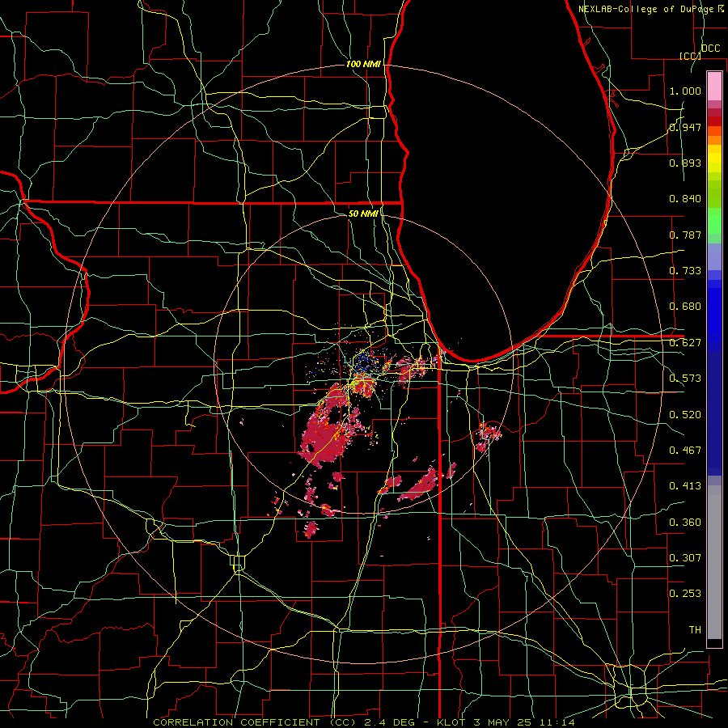Click the TH threshold label

pos(695,630)
